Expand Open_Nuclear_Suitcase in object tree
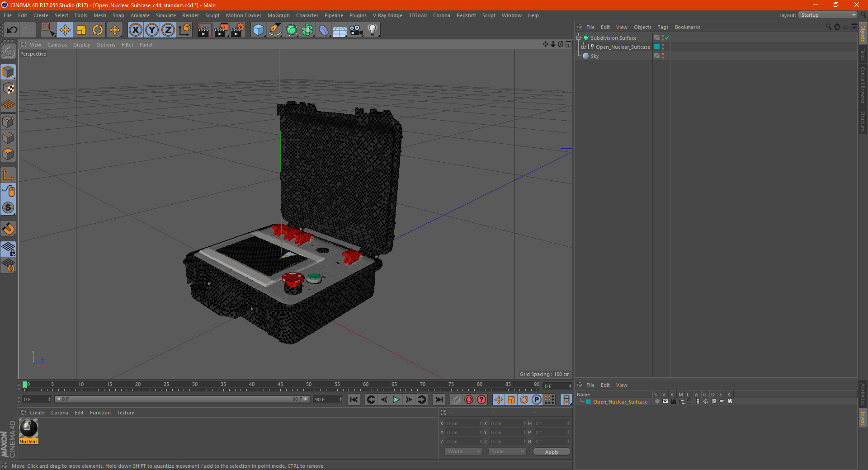Image resolution: width=868 pixels, height=470 pixels. (583, 47)
